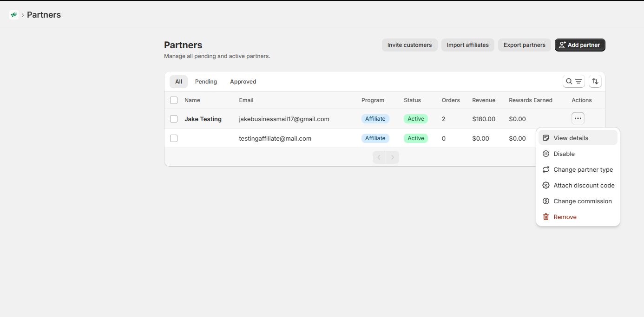Viewport: 644px width, 317px height.
Task: Click Affiliate badge in Jake Testing row
Action: click(375, 119)
